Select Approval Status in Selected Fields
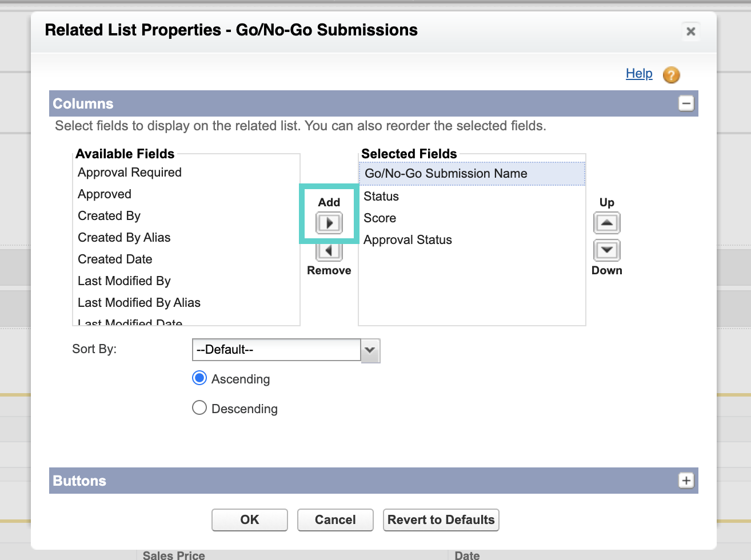The width and height of the screenshot is (751, 560). [472, 240]
